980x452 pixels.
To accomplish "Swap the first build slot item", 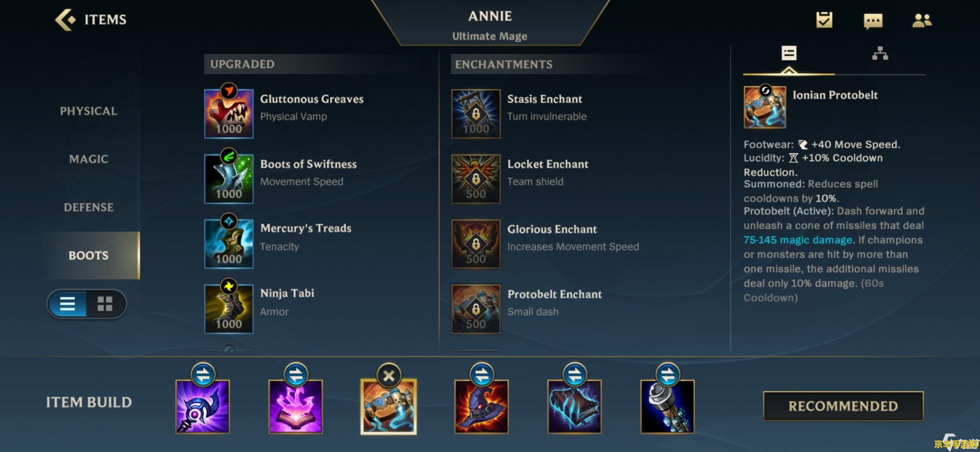I will pyautogui.click(x=203, y=375).
